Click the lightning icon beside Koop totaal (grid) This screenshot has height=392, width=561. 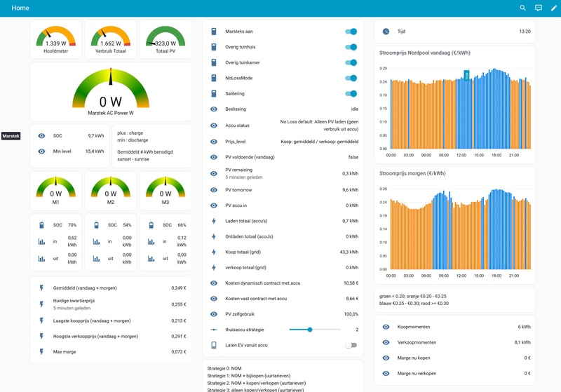coord(214,252)
